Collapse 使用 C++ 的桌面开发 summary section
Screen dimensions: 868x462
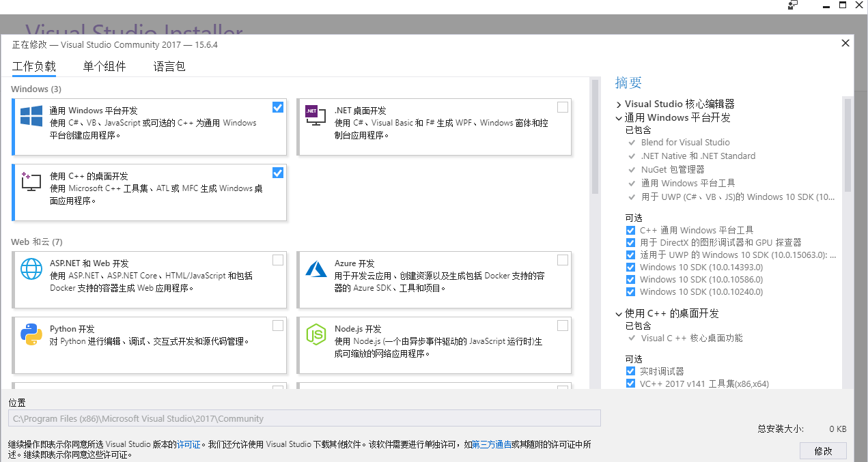(x=619, y=314)
